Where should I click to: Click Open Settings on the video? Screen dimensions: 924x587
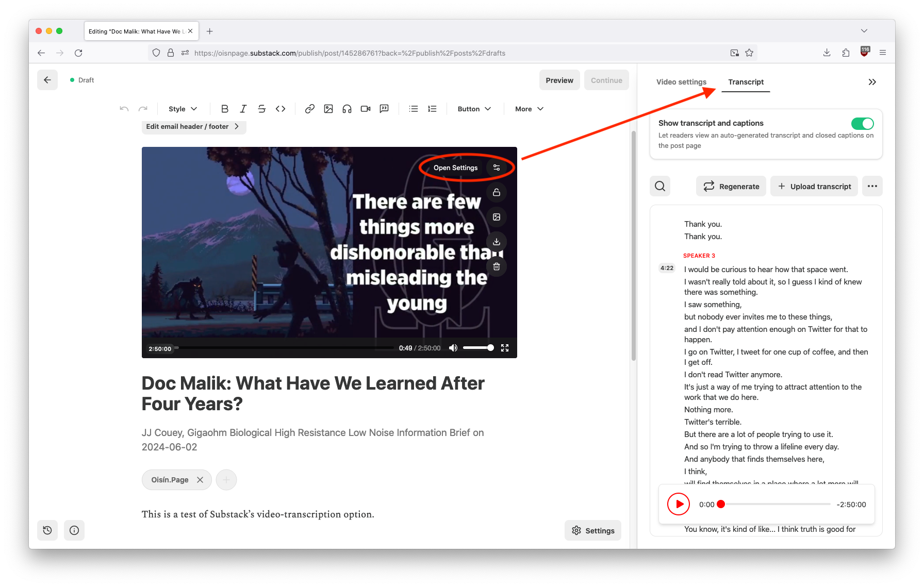coord(455,167)
